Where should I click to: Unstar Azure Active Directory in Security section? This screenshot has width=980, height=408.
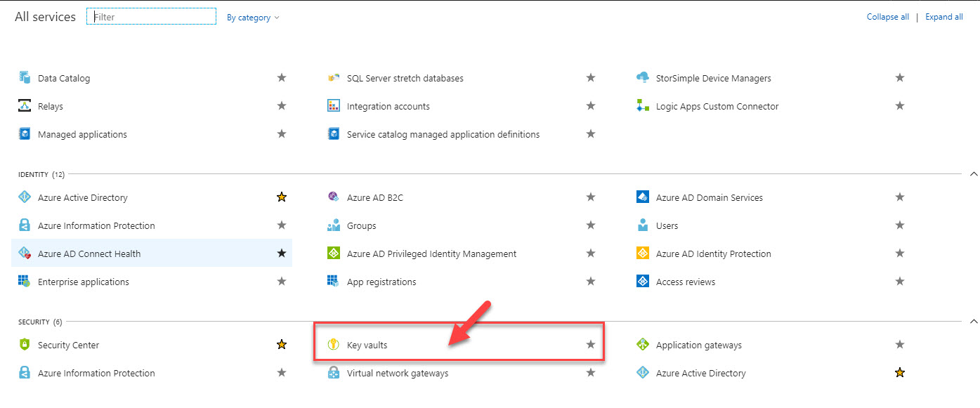pos(900,373)
